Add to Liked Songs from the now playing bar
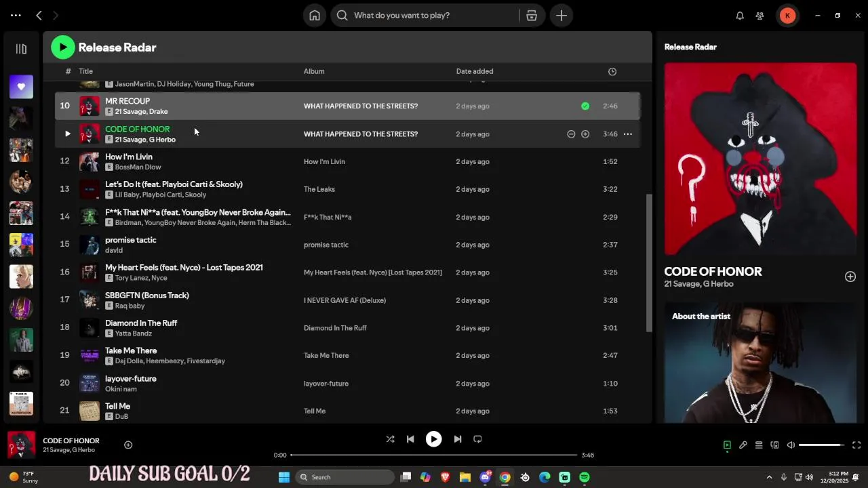The height and width of the screenshot is (488, 868). [x=128, y=445]
